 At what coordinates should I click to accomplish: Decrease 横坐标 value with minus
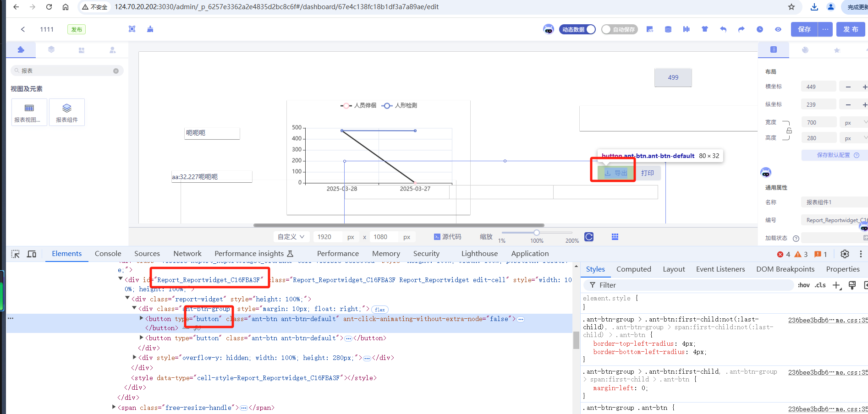coord(848,87)
